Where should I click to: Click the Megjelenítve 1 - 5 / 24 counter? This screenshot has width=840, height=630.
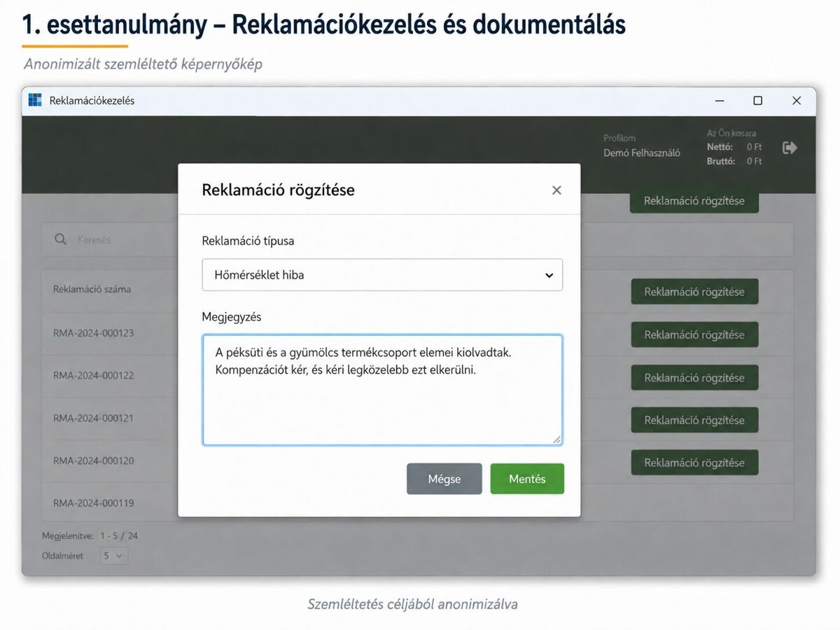tap(90, 536)
